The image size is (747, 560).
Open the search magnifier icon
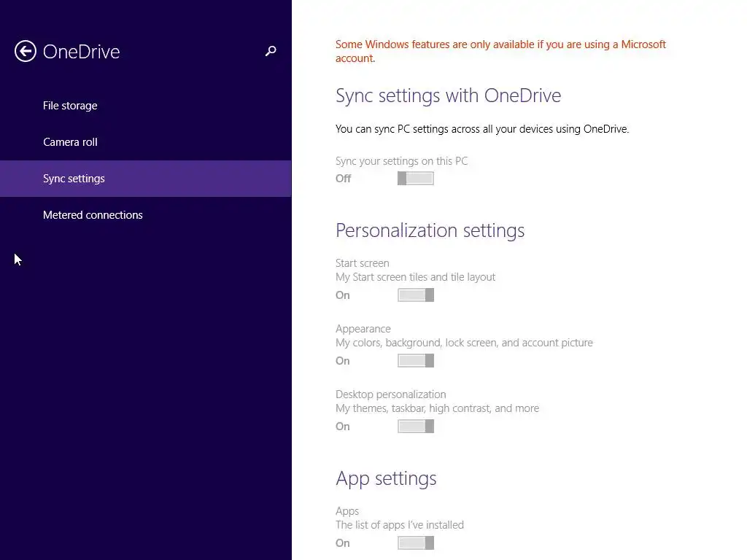point(271,51)
